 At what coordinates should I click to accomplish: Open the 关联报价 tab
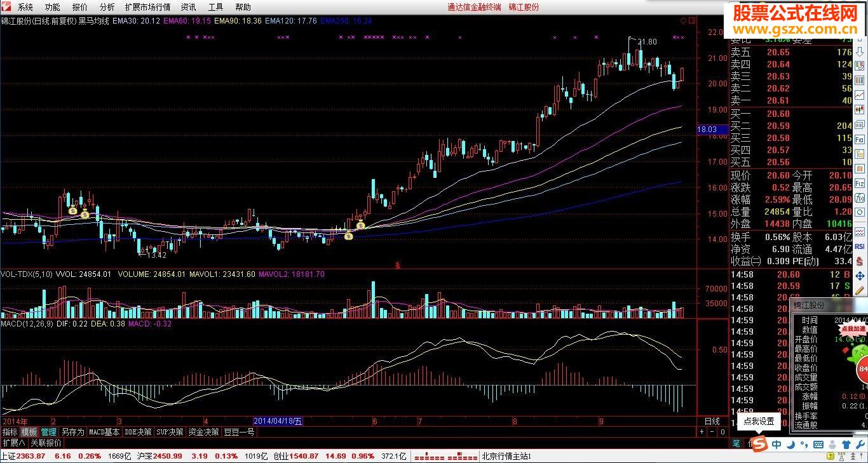(x=46, y=443)
